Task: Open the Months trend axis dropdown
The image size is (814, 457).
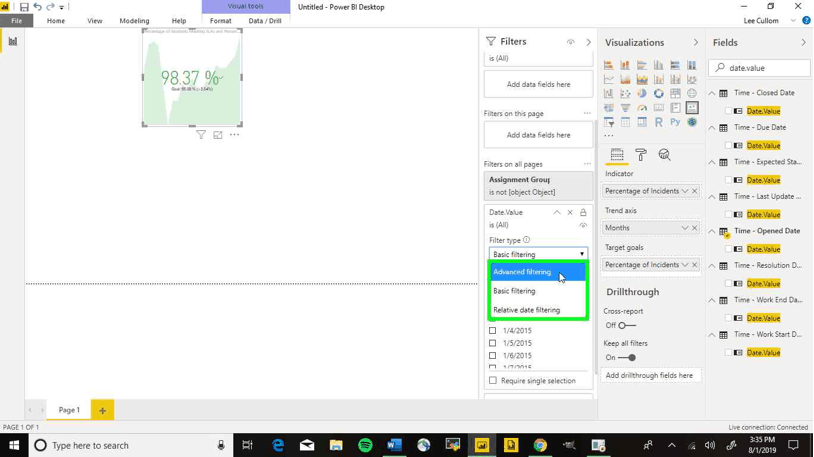Action: 685,228
